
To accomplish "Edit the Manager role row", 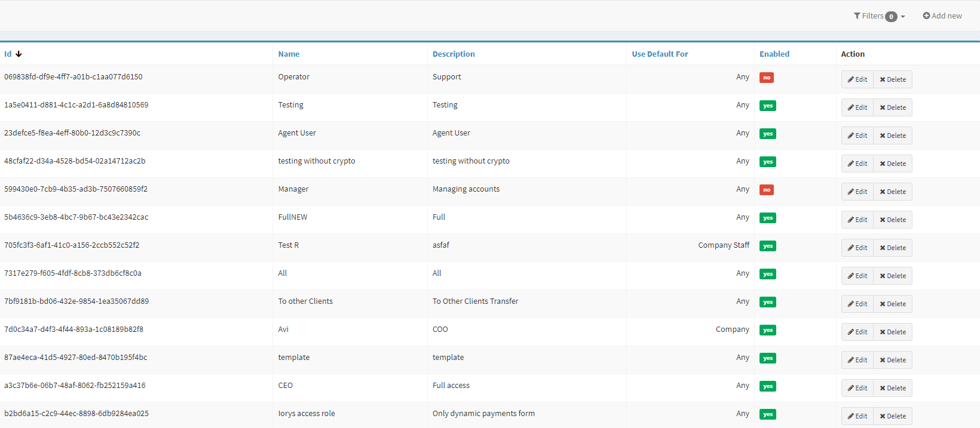I will pyautogui.click(x=857, y=192).
